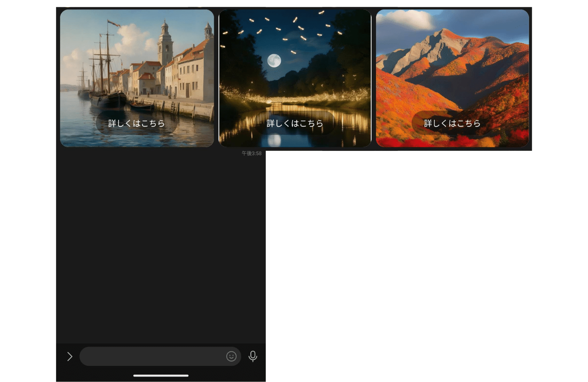Image resolution: width=588 pixels, height=382 pixels.
Task: Open the emoji sticker picker
Action: [231, 356]
